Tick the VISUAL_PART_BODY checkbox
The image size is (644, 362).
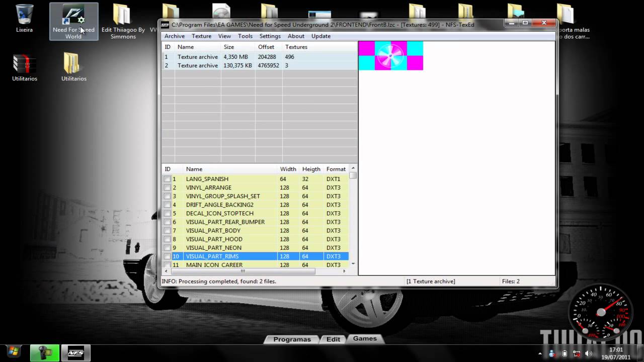pyautogui.click(x=167, y=231)
